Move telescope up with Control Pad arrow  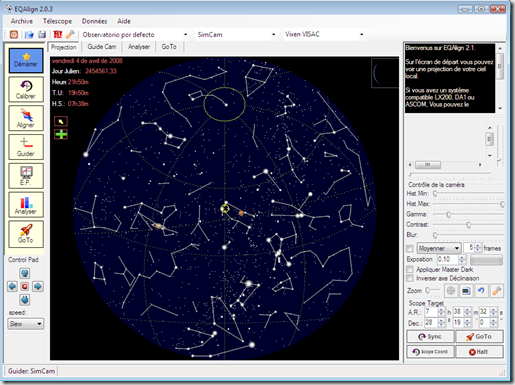pos(25,273)
